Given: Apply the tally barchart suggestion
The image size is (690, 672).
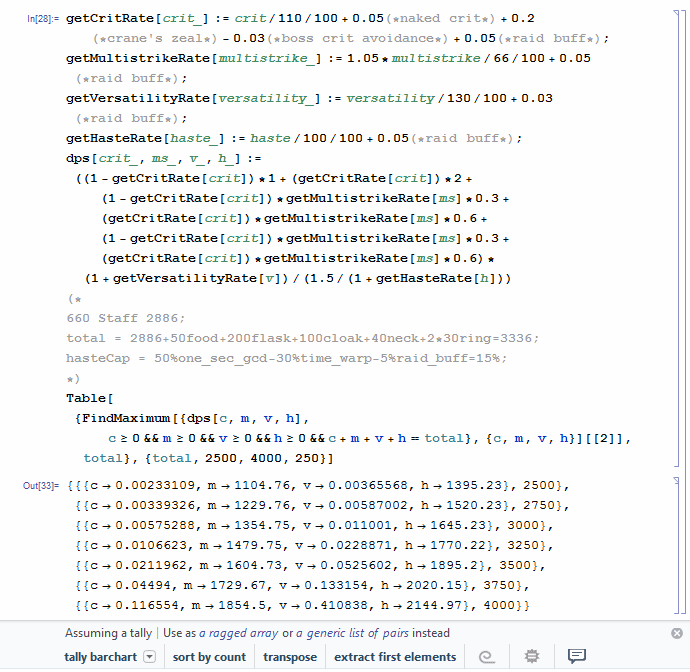Looking at the screenshot, I should click(102, 657).
